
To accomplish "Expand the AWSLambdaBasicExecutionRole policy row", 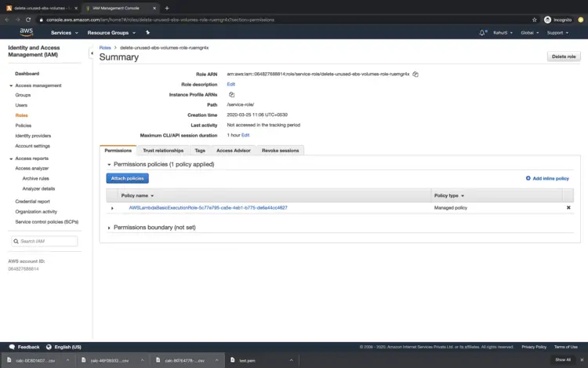I will (112, 208).
